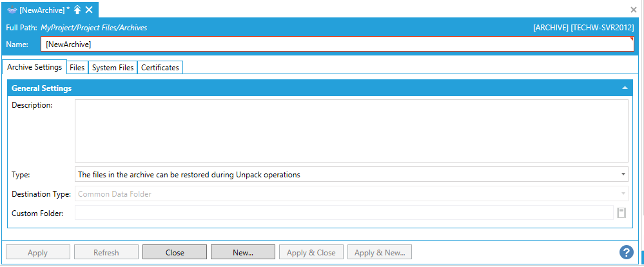Click the Custom Folder text field
644x267 pixels.
click(x=344, y=213)
